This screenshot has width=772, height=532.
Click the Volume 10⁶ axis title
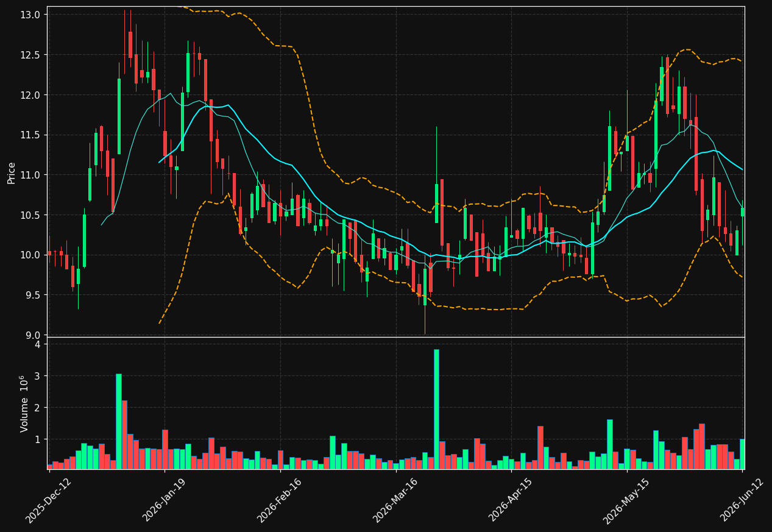click(x=24, y=404)
